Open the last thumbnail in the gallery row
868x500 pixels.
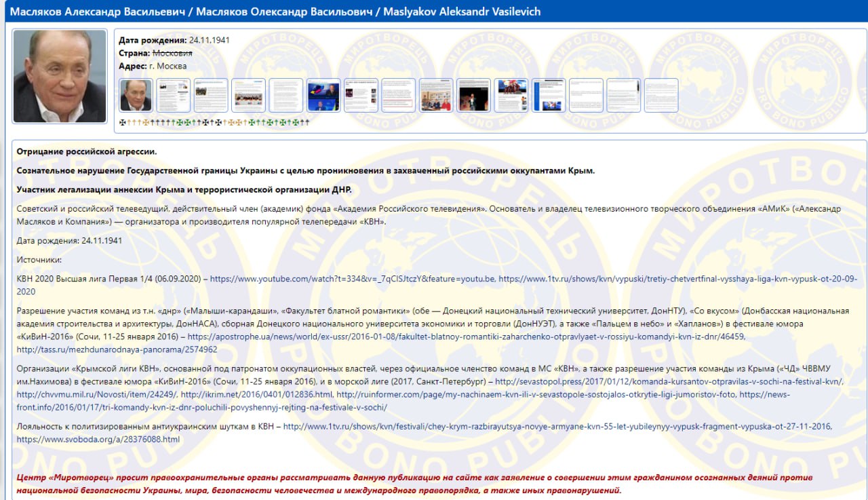660,95
